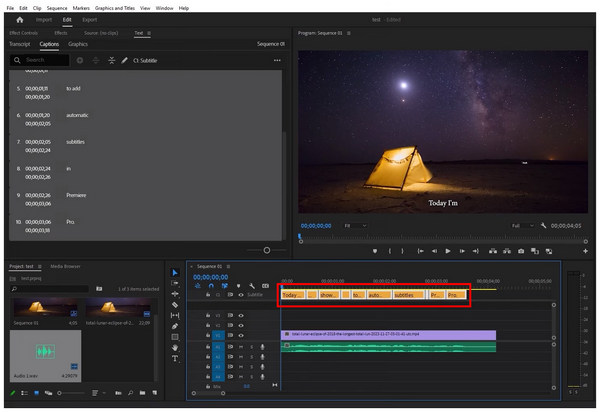Click the Captions panel zoom slider handle
Image resolution: width=600 pixels, height=412 pixels.
pos(267,250)
